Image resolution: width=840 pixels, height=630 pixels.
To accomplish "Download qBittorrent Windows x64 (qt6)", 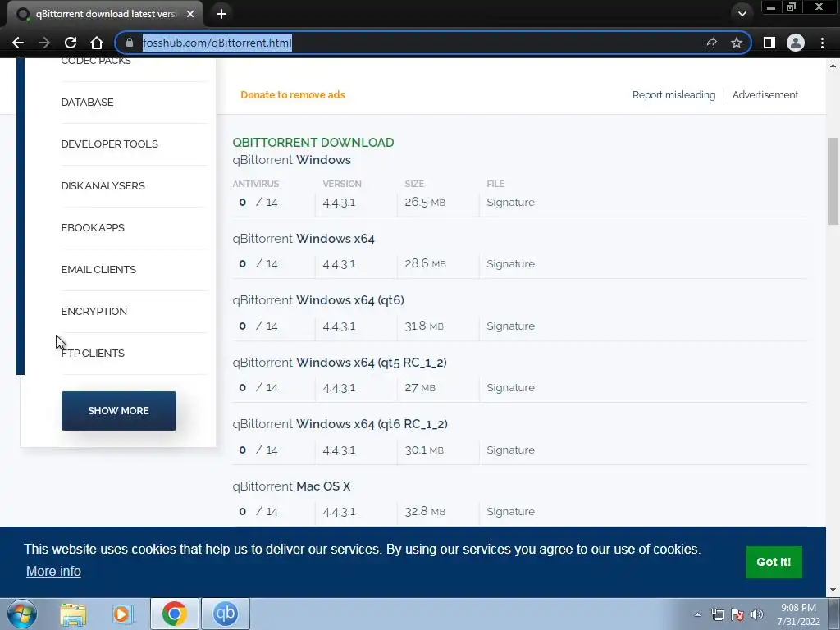I will 318,300.
